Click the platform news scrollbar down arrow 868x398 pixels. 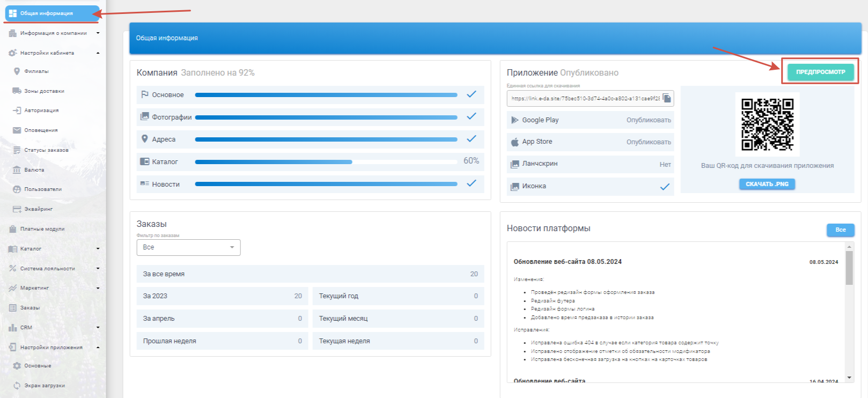(849, 378)
